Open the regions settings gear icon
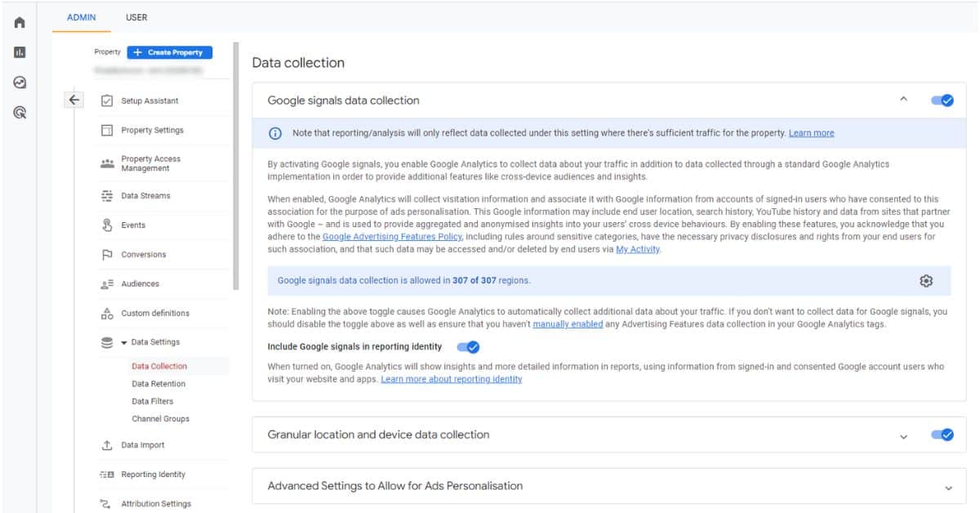Screen dimensions: 980x513 pos(925,280)
